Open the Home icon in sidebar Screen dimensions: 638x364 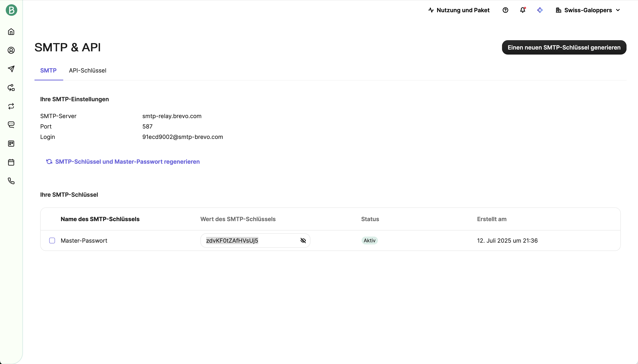tap(11, 32)
